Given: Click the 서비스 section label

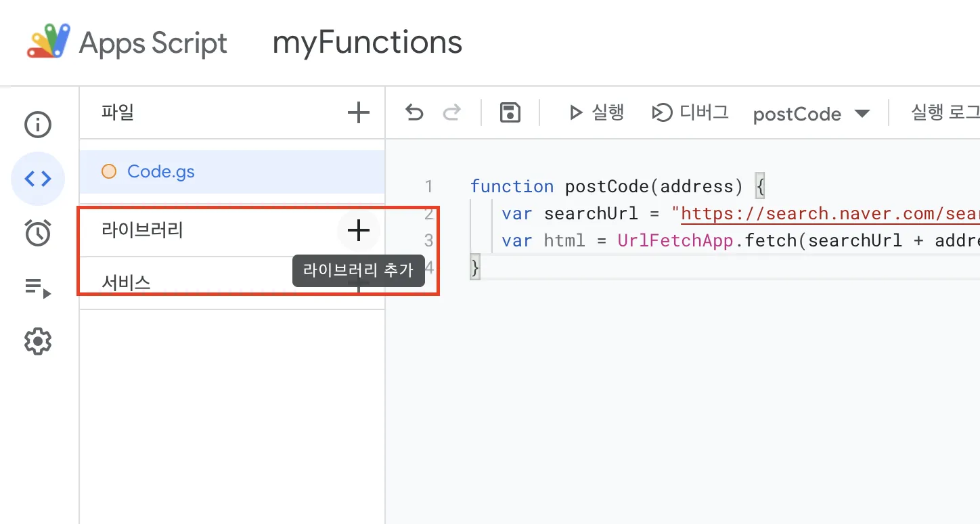Looking at the screenshot, I should pos(126,283).
